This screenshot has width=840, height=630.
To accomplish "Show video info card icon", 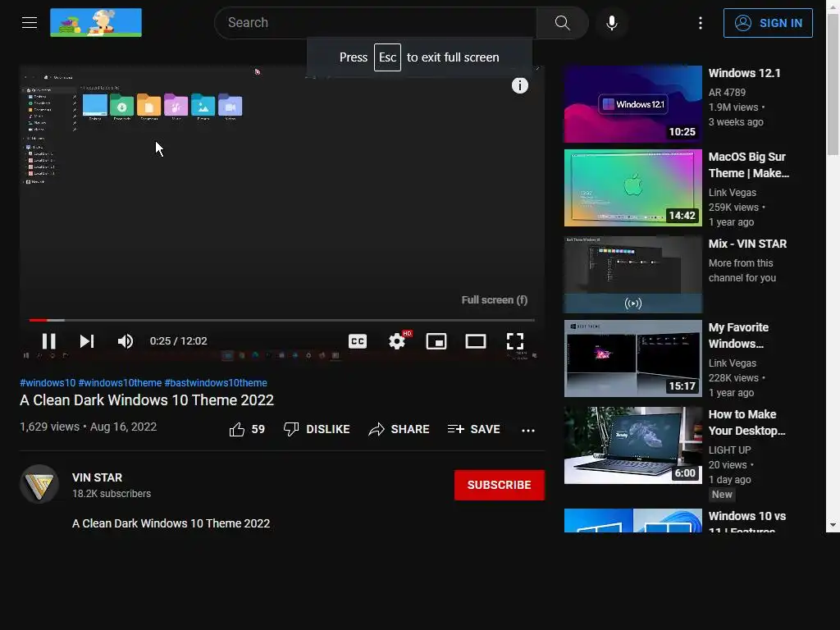I will coord(519,85).
